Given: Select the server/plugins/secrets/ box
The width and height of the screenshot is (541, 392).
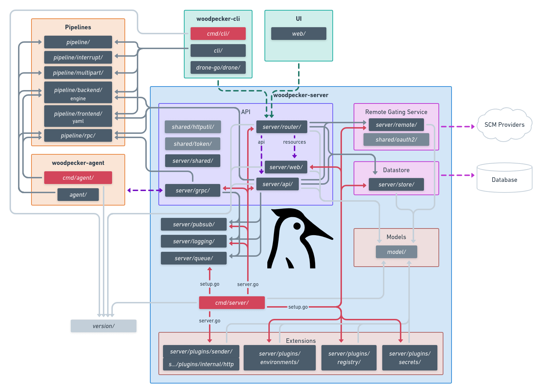Looking at the screenshot, I should [410, 358].
